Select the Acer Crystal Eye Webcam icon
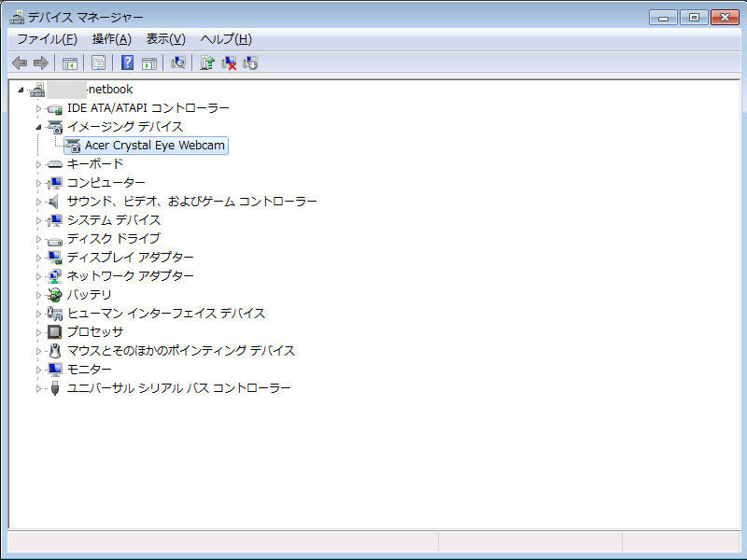The width and height of the screenshot is (747, 560). click(x=73, y=146)
